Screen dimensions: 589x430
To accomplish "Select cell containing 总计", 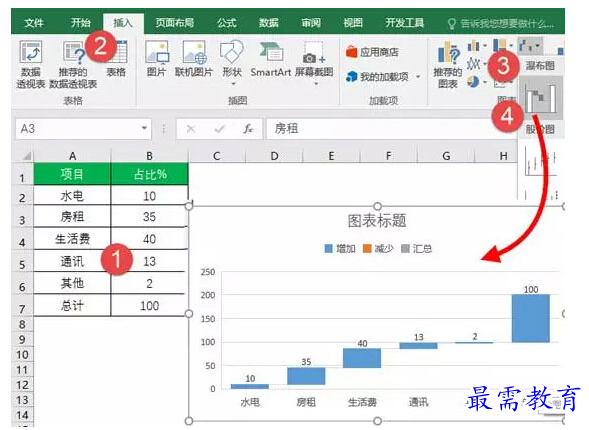I will click(x=72, y=305).
